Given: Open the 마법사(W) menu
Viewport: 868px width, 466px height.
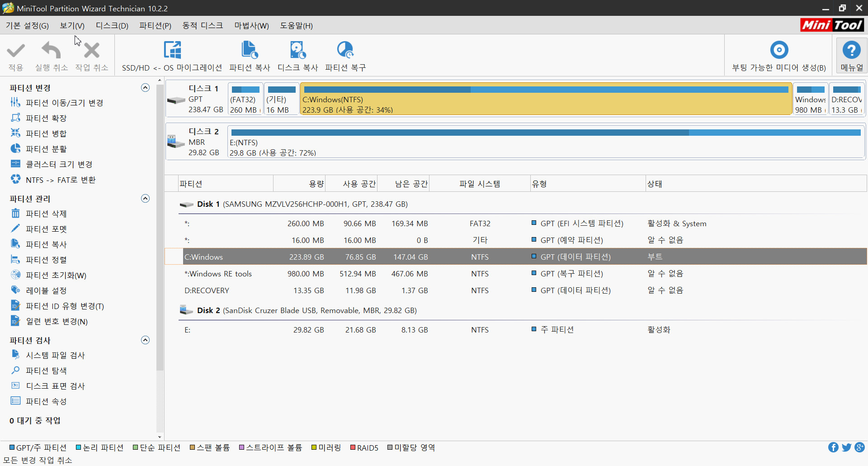Looking at the screenshot, I should (251, 25).
